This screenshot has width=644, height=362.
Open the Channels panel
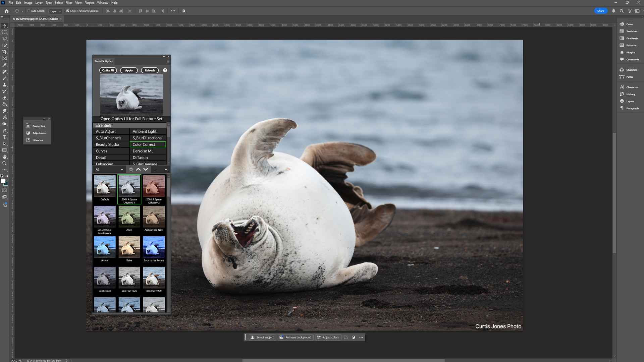click(x=630, y=69)
